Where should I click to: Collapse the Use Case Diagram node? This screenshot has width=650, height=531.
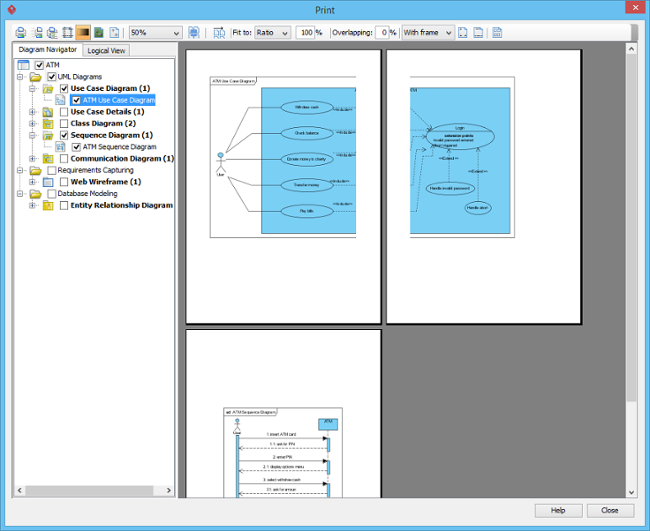point(32,88)
